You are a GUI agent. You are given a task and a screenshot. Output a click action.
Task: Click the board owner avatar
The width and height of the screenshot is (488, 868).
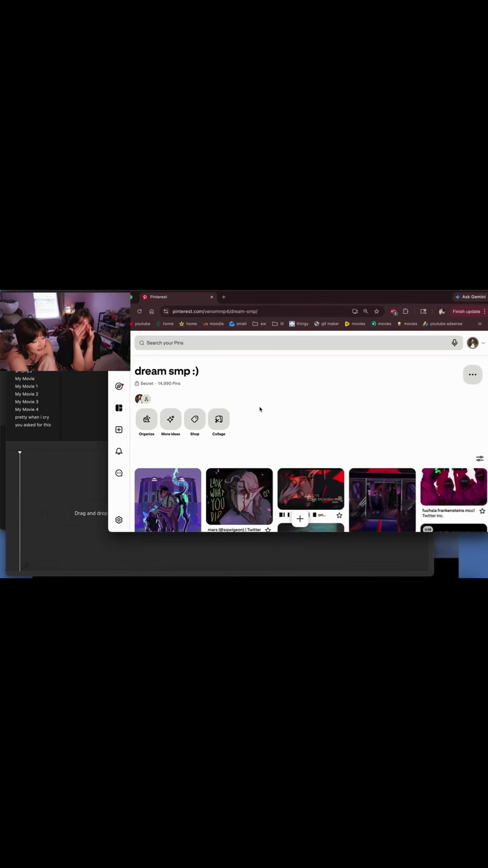click(139, 399)
